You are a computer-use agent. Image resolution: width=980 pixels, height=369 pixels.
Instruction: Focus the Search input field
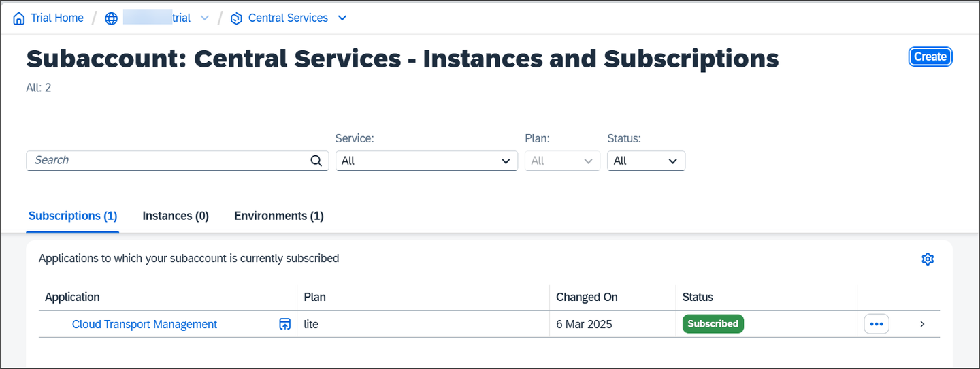click(178, 161)
